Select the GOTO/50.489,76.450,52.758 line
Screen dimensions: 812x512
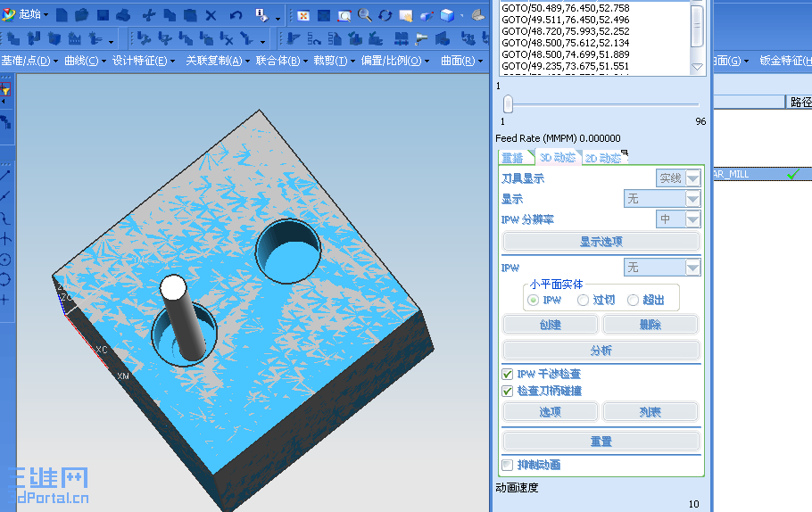point(566,8)
